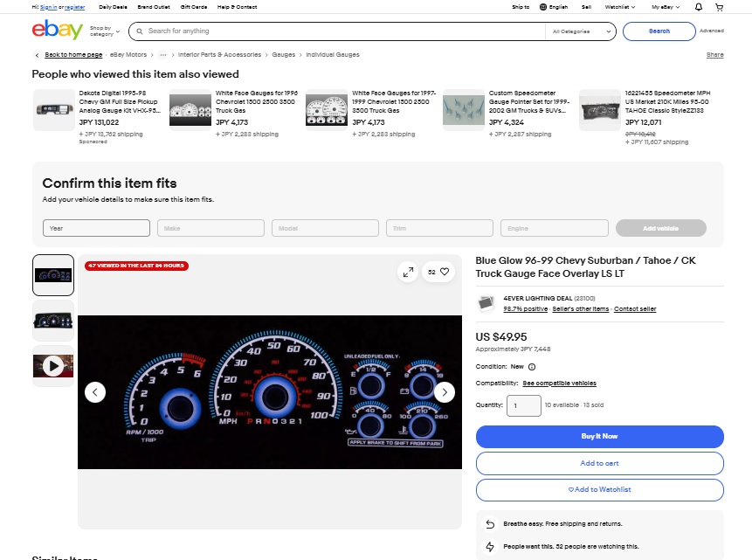Click Custom Speedometer pointer set image
This screenshot has width=752, height=560.
point(463,110)
